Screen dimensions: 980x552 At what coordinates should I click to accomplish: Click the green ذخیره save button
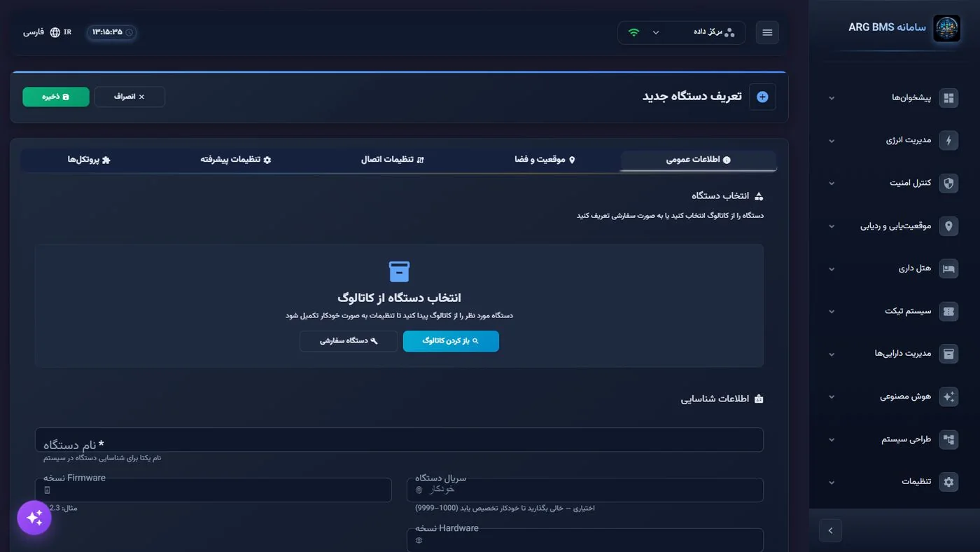(x=56, y=97)
